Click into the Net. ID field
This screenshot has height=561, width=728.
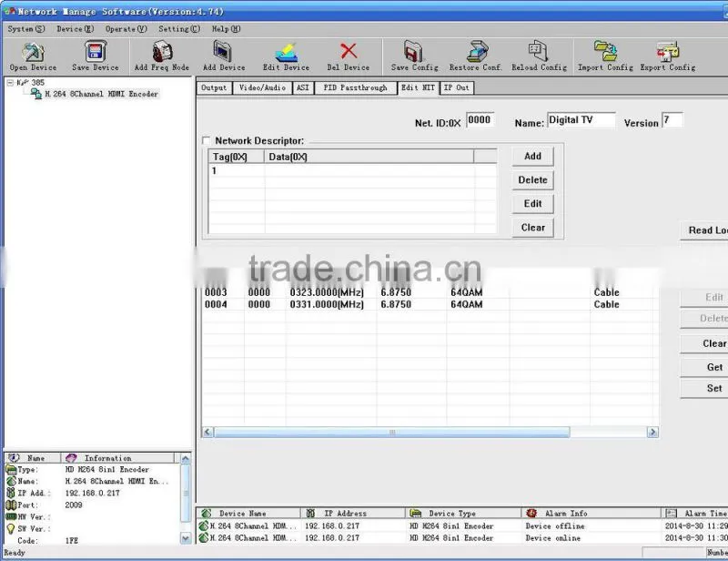click(480, 120)
